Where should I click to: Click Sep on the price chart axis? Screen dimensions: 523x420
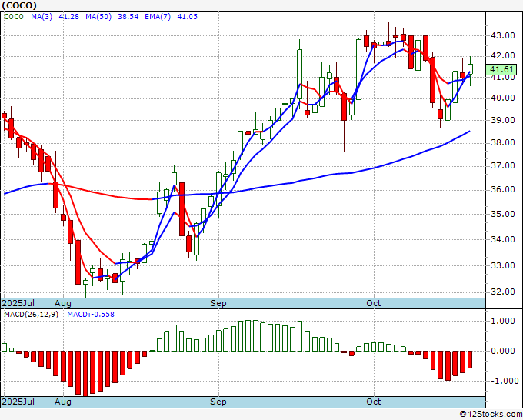(218, 303)
